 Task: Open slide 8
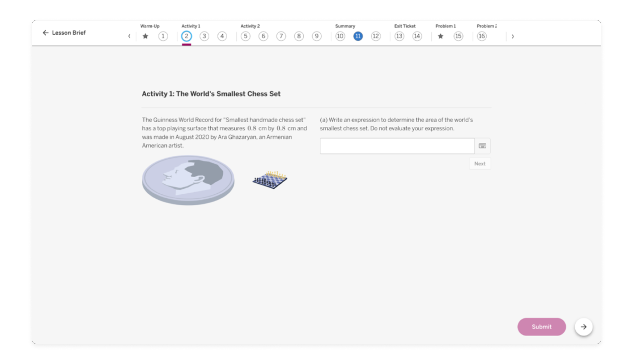(299, 36)
